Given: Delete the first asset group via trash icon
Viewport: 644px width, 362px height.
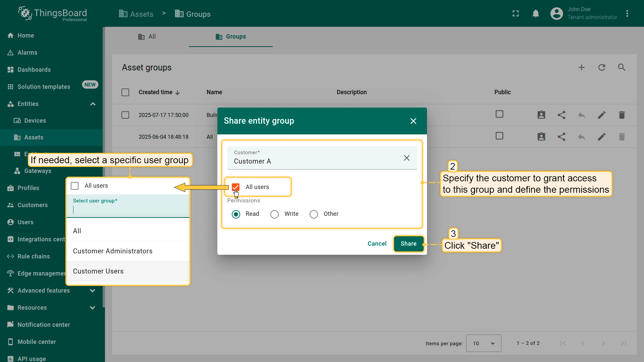Looking at the screenshot, I should [x=622, y=115].
